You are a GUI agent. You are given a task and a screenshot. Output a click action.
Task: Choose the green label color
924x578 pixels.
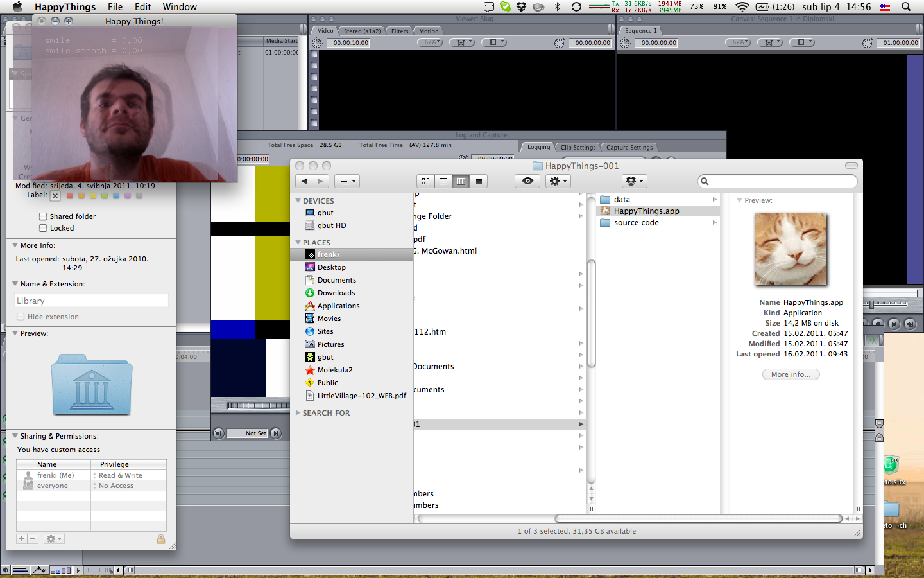click(x=105, y=195)
